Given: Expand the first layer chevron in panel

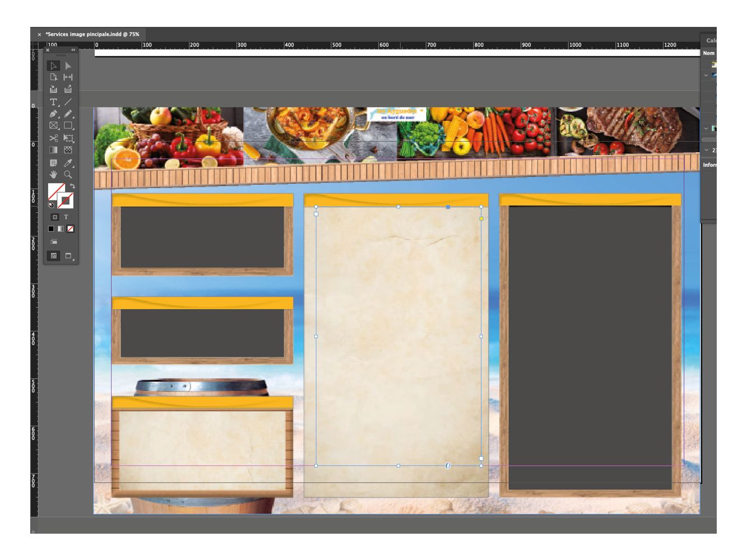Looking at the screenshot, I should [x=706, y=75].
